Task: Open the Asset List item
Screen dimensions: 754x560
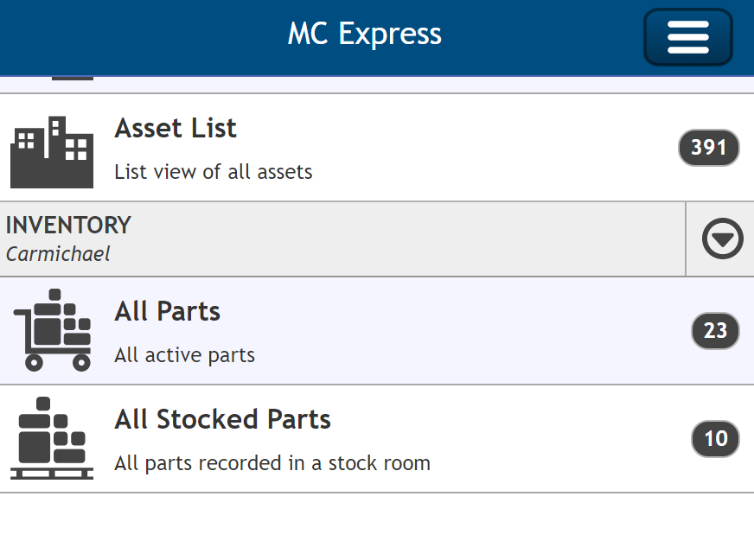Action: coord(377,148)
